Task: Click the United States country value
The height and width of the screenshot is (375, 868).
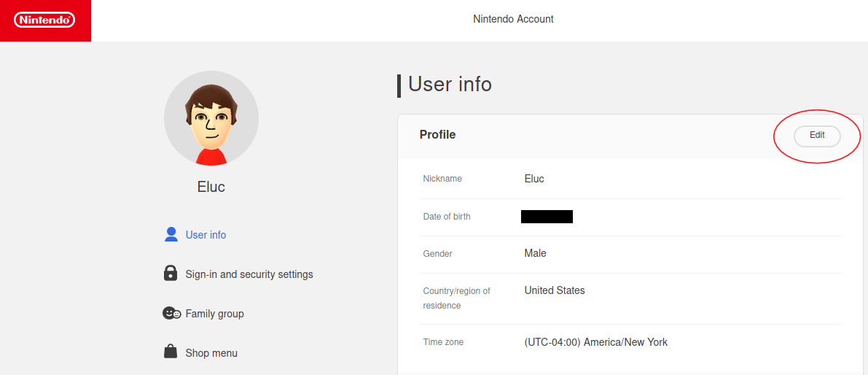Action: pyautogui.click(x=555, y=290)
